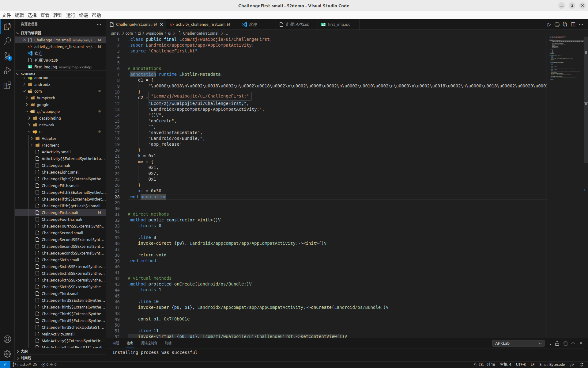This screenshot has width=588, height=368.
Task: Expand the Outline (大纲) section
Action: [60, 351]
